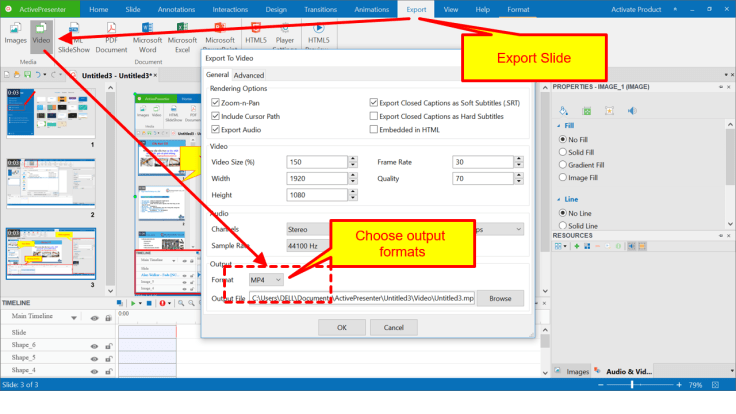Click the HTML5 export icon

pos(256,28)
